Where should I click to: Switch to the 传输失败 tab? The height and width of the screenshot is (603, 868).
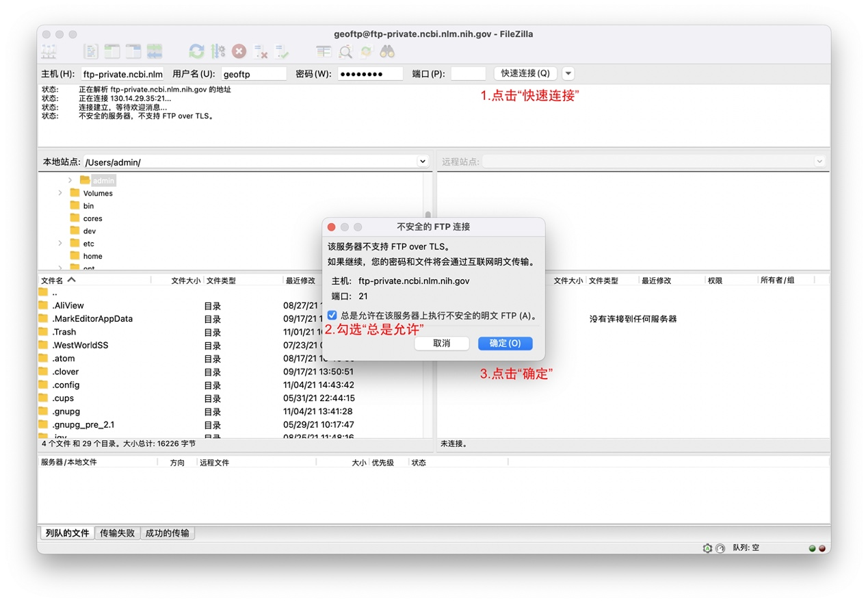116,533
